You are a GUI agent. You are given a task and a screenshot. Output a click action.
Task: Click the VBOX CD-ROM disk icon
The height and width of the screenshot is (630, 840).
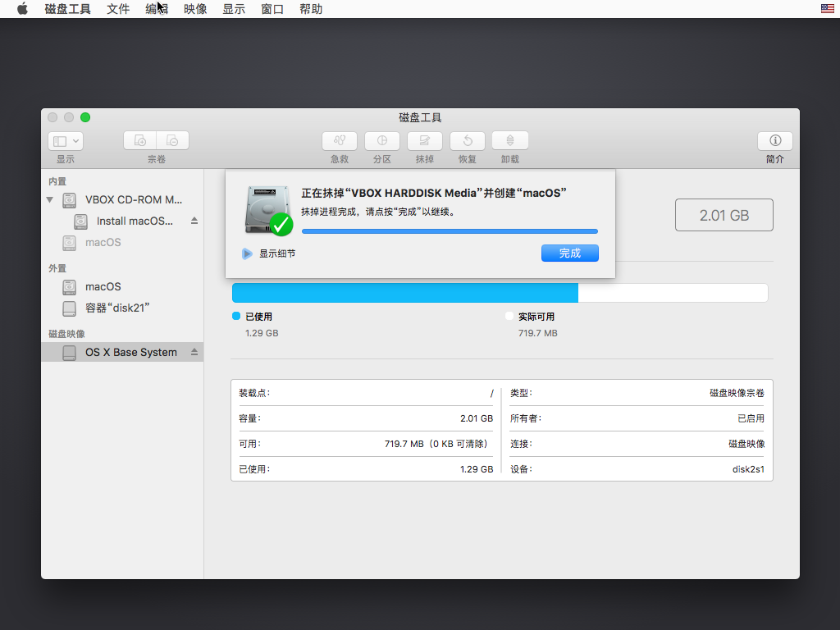point(69,200)
